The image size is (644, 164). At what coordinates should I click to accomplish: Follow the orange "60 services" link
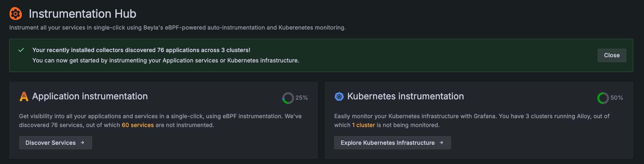(x=138, y=125)
